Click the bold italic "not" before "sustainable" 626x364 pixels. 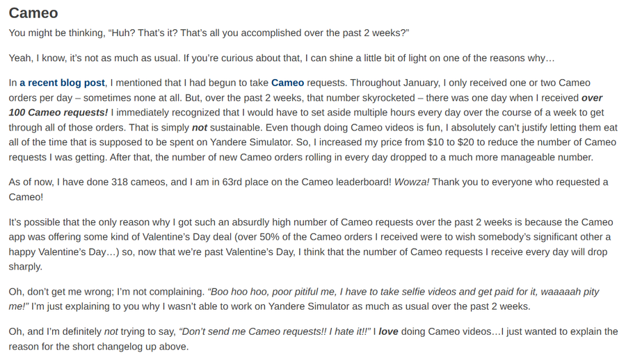click(200, 127)
